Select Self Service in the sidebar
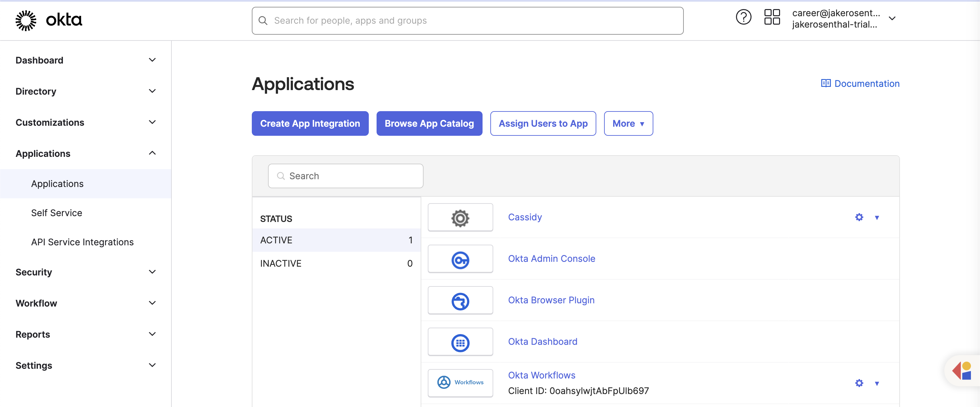 pos(56,213)
